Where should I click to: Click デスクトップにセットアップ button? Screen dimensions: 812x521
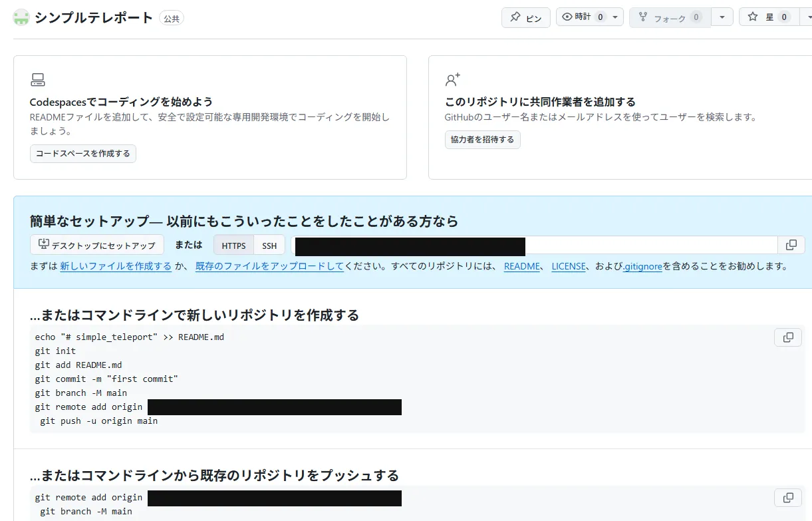[97, 245]
